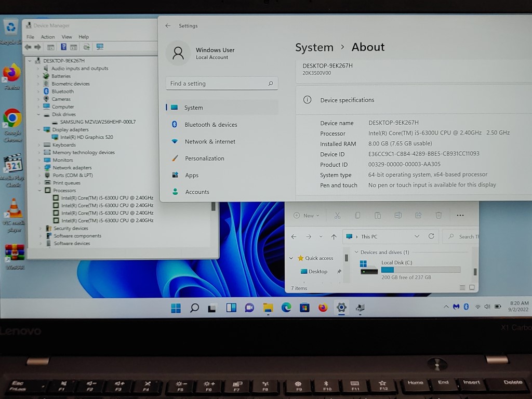Click the Delete trash icon in File Explorer

point(438,216)
